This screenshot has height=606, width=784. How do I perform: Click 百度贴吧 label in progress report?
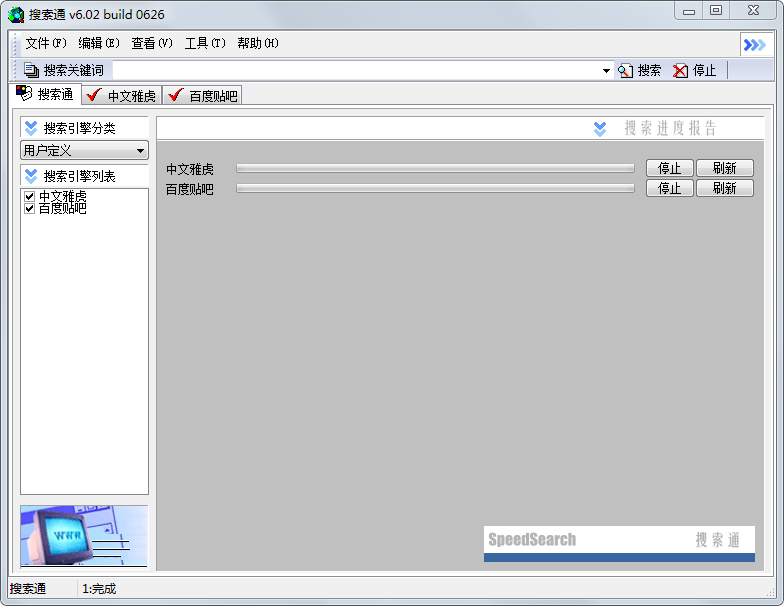(190, 189)
